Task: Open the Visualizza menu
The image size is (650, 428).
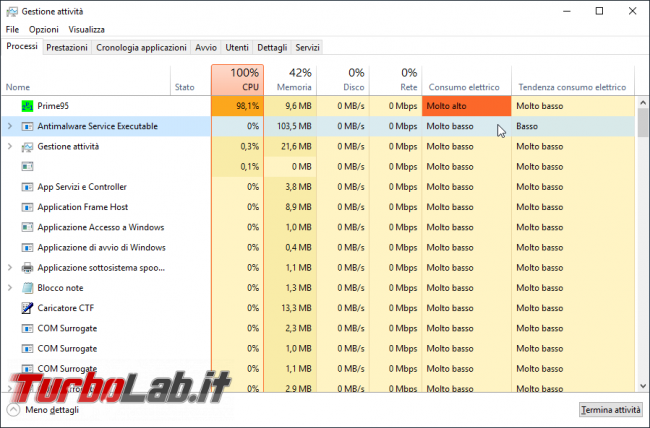Action: (x=86, y=29)
